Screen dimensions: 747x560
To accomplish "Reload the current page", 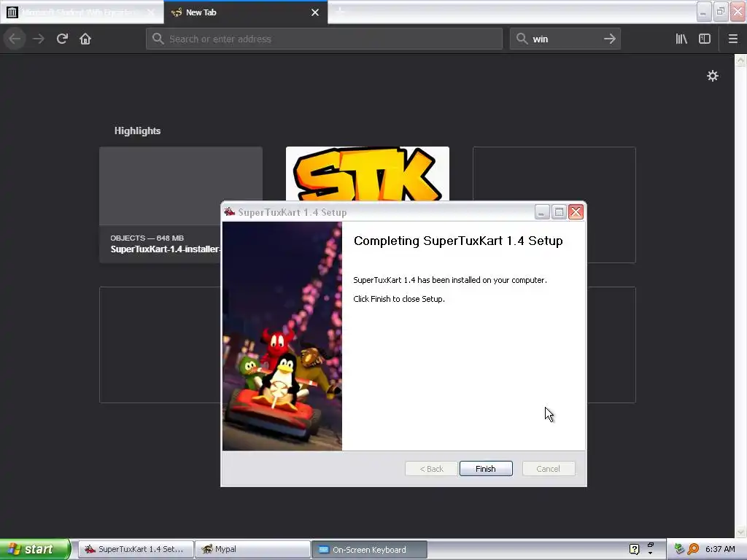I will pyautogui.click(x=62, y=39).
